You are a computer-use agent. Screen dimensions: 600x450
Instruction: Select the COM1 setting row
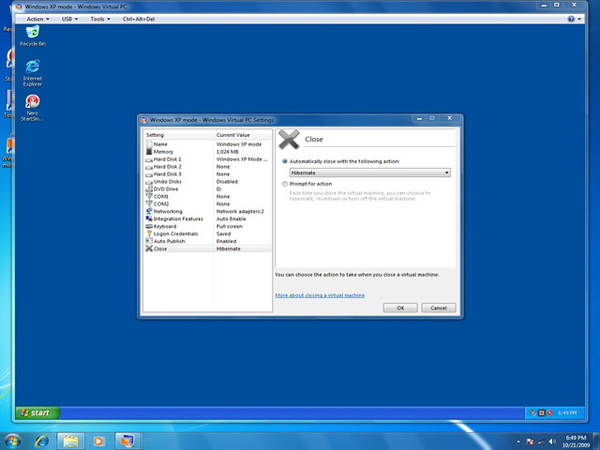click(207, 197)
